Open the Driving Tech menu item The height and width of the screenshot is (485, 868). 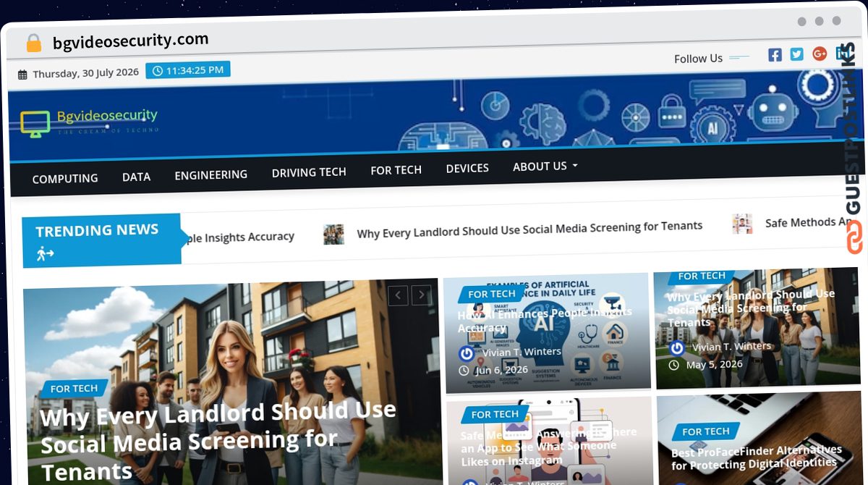click(x=309, y=172)
